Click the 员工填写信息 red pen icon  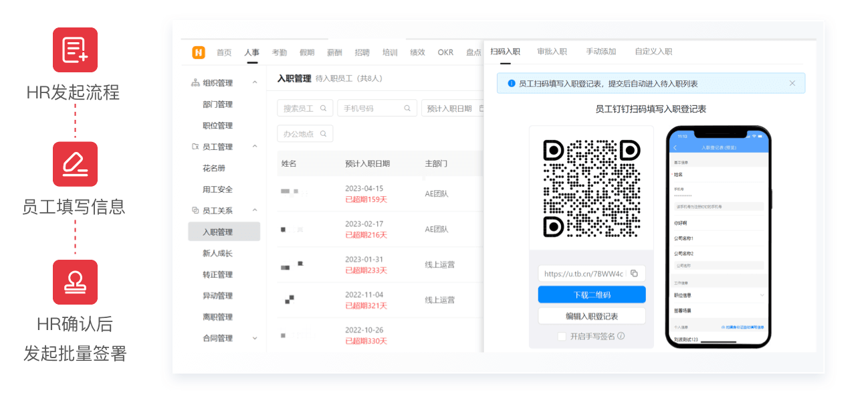pyautogui.click(x=75, y=164)
